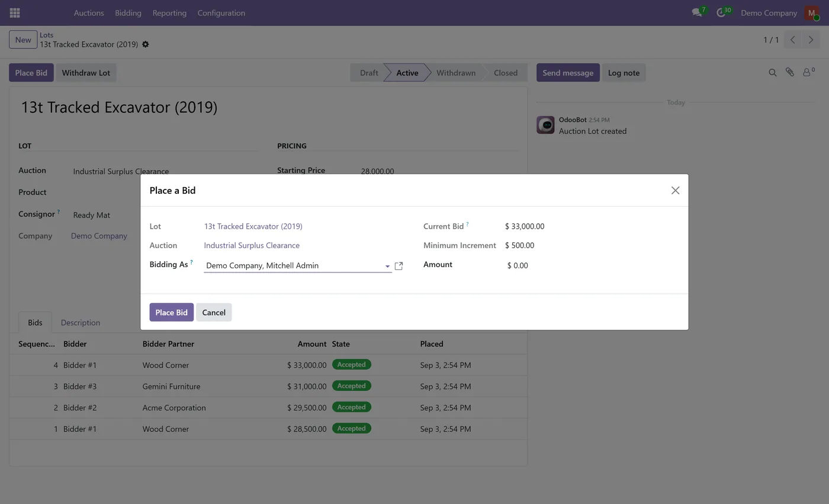
Task: Switch to the Description tab
Action: pos(81,323)
